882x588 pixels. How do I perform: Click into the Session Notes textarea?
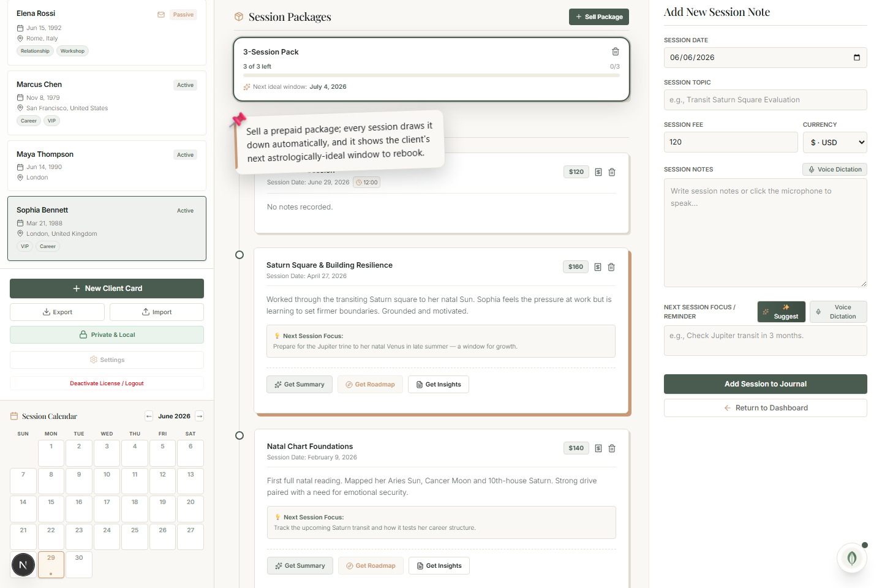[x=766, y=233]
